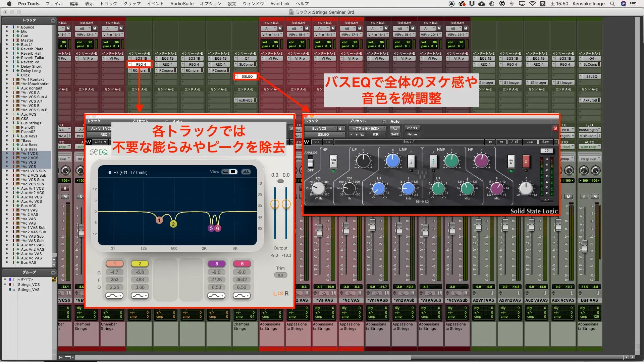Toggle the HMF x3 multiplier button
Screen dimensions: 644x362
coord(433,162)
